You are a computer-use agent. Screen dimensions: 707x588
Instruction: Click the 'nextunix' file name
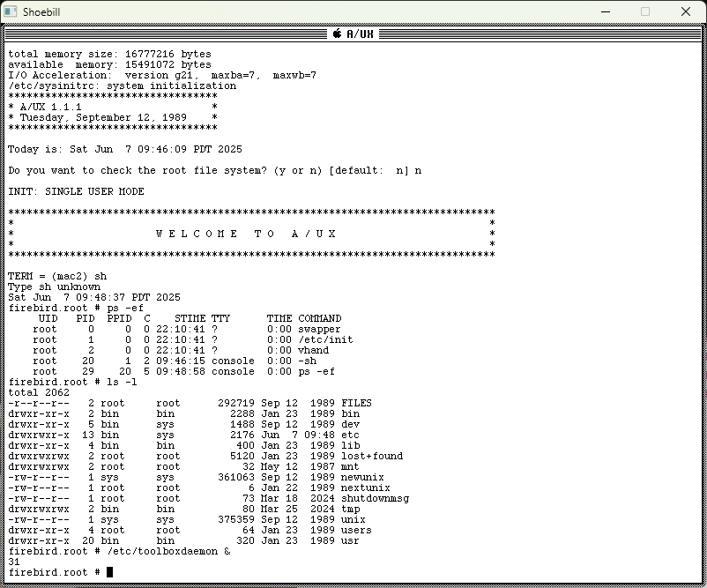(x=366, y=488)
